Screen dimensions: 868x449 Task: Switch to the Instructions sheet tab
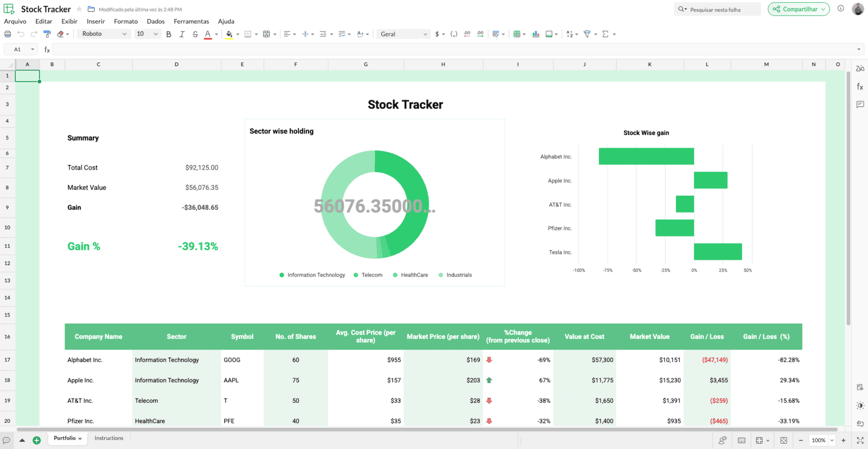click(x=108, y=438)
